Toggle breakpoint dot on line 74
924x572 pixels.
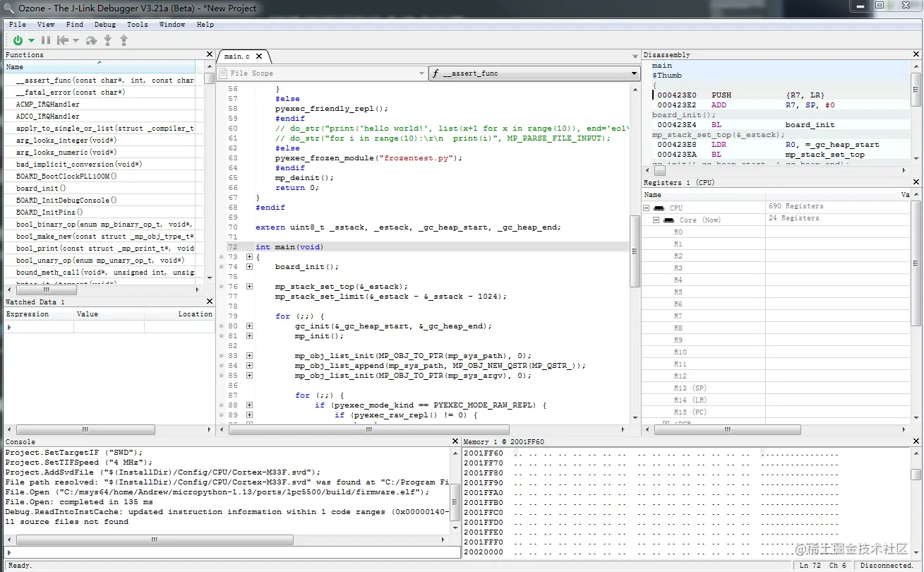click(x=221, y=267)
